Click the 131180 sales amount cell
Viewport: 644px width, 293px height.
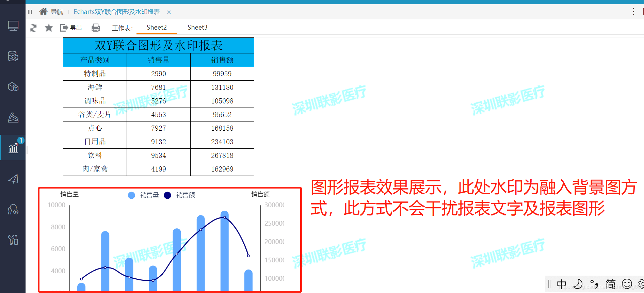click(x=222, y=87)
